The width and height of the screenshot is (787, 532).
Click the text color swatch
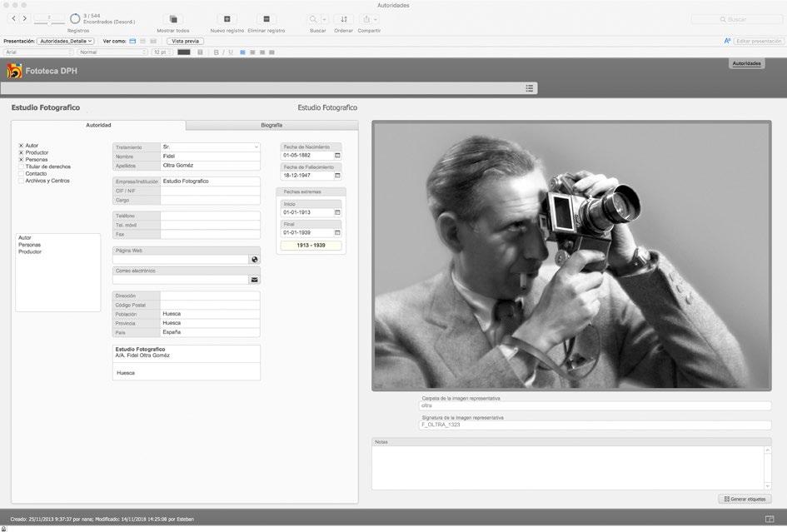(x=184, y=52)
